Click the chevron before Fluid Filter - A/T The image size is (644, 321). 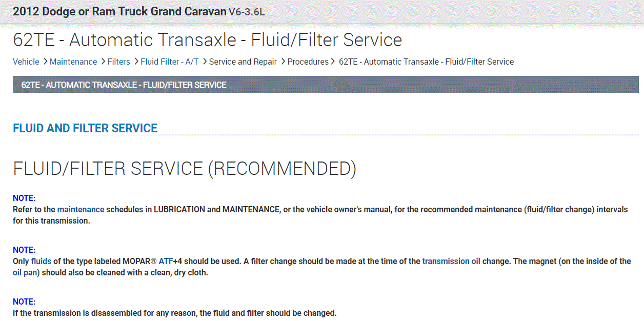[136, 62]
